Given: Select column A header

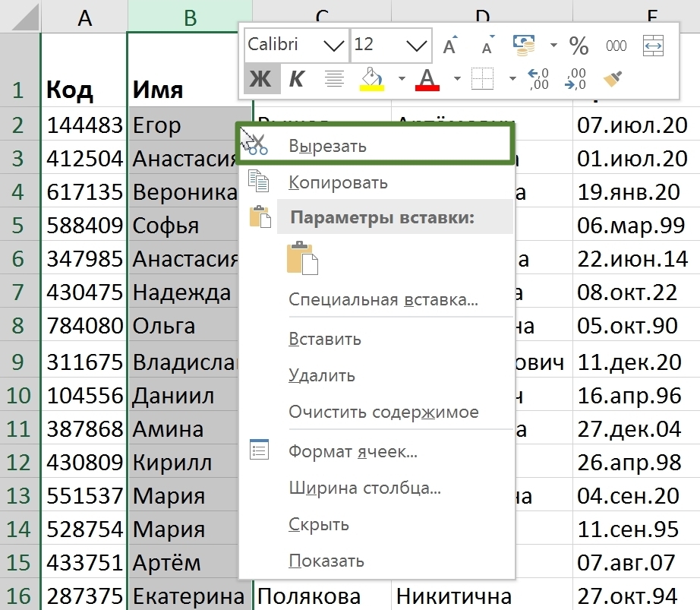Looking at the screenshot, I should [x=84, y=17].
